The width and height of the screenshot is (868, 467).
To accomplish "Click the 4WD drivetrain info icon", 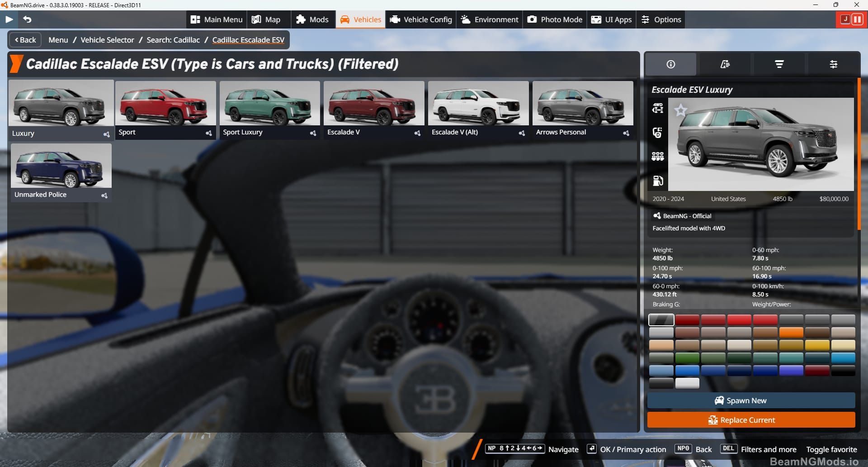I will click(658, 109).
